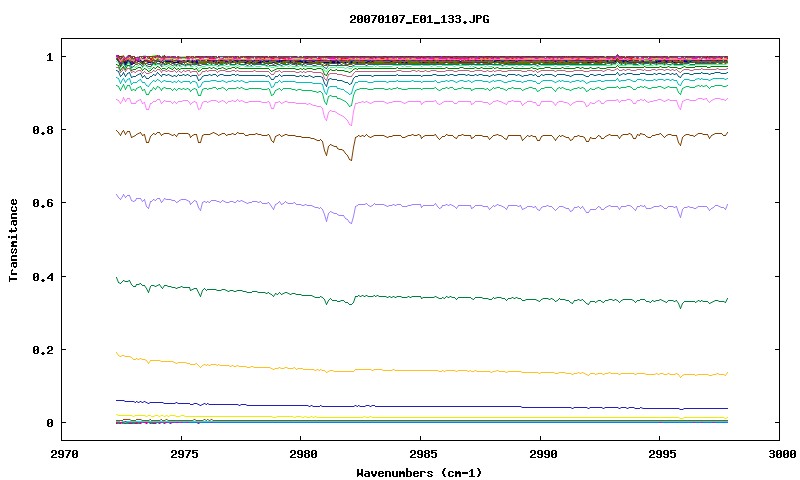800x480 pixels.
Task: Click the x-axis tick label 2980
Action: (303, 454)
